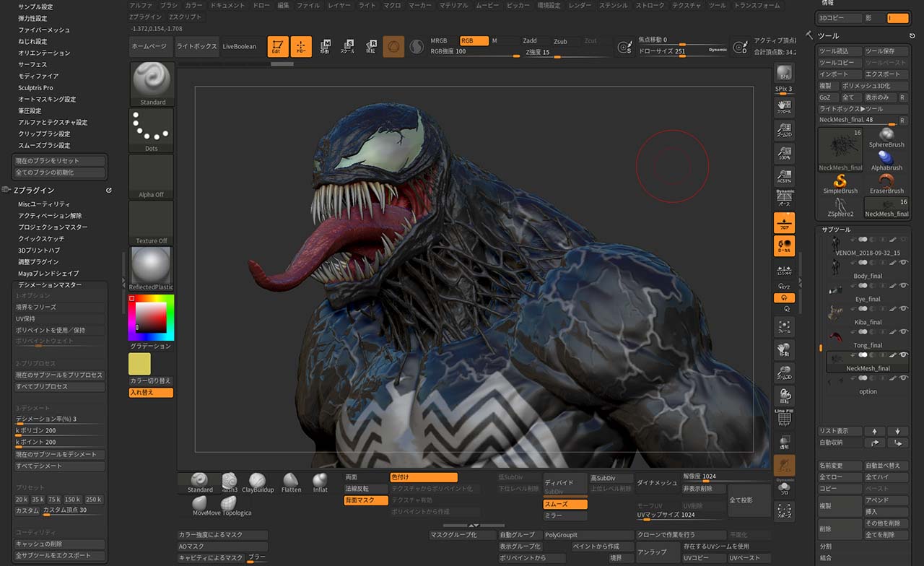Select the AlphaBrush tool

(886, 161)
